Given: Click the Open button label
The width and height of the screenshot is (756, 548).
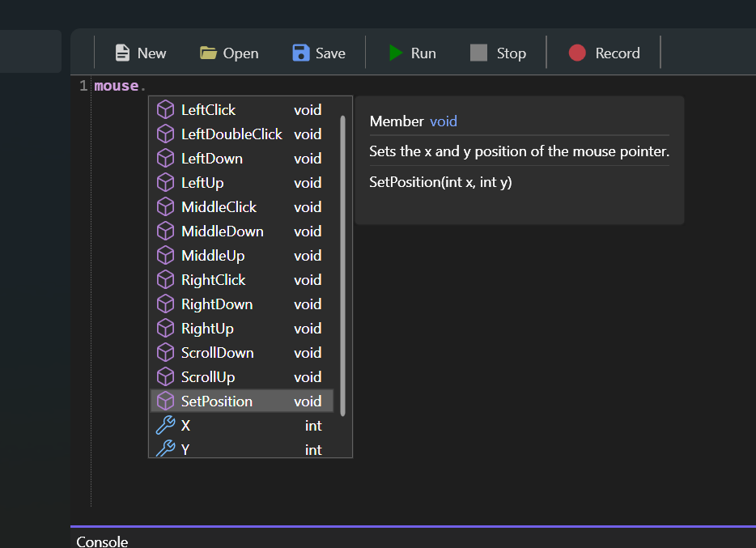Looking at the screenshot, I should (240, 53).
